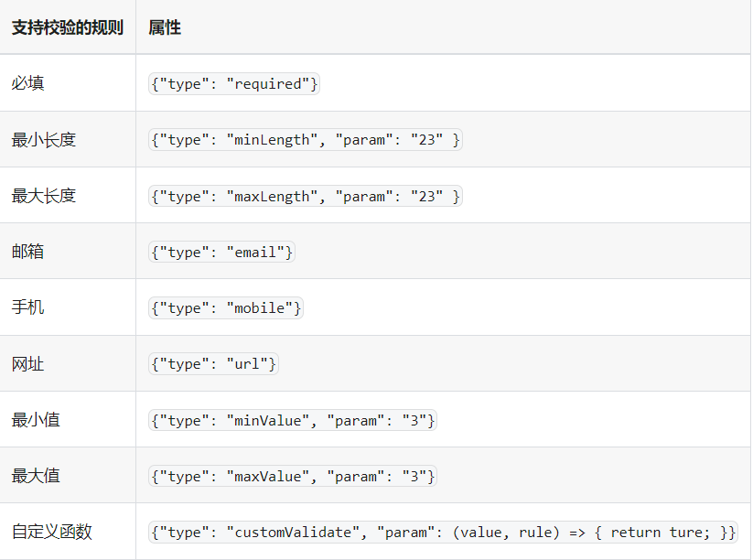Click the 属性 column header
The image size is (753, 560).
(x=165, y=27)
